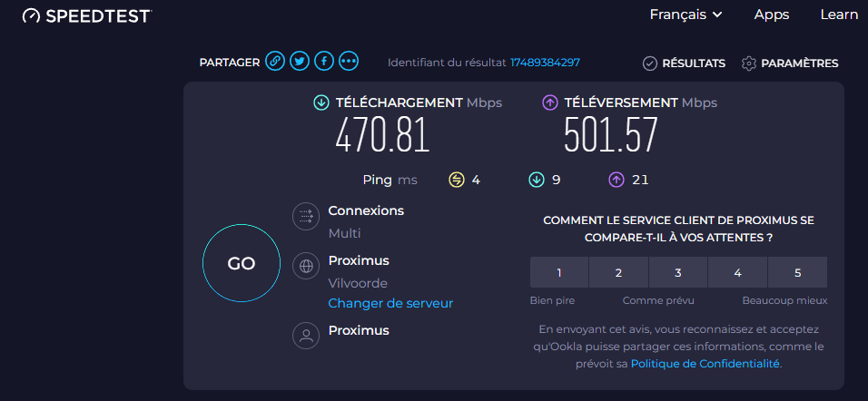Click the Speedtest logo
868x401 pixels.
tap(86, 15)
